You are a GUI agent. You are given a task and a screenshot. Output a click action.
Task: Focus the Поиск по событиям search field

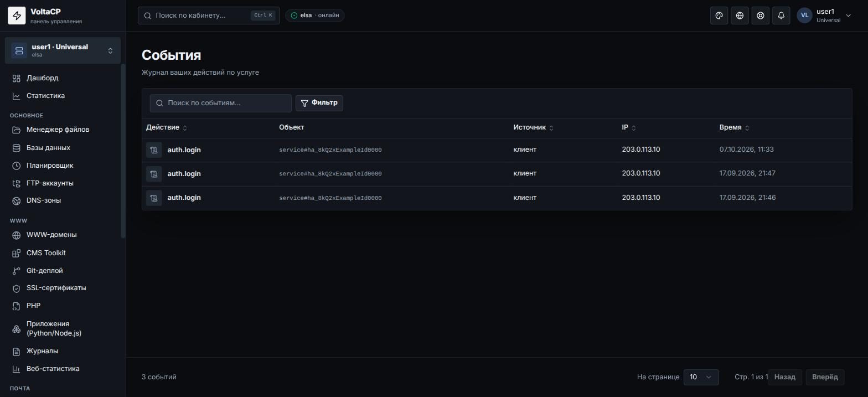coord(220,103)
